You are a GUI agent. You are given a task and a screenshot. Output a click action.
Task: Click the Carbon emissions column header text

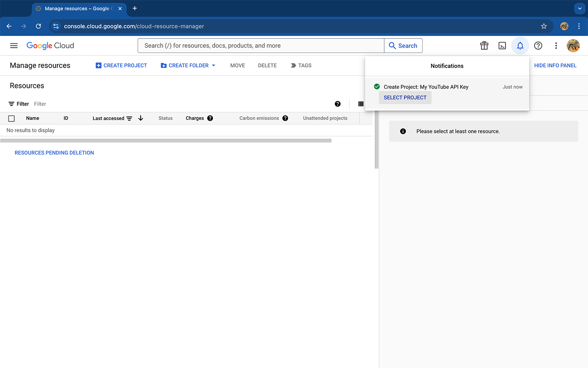[259, 118]
